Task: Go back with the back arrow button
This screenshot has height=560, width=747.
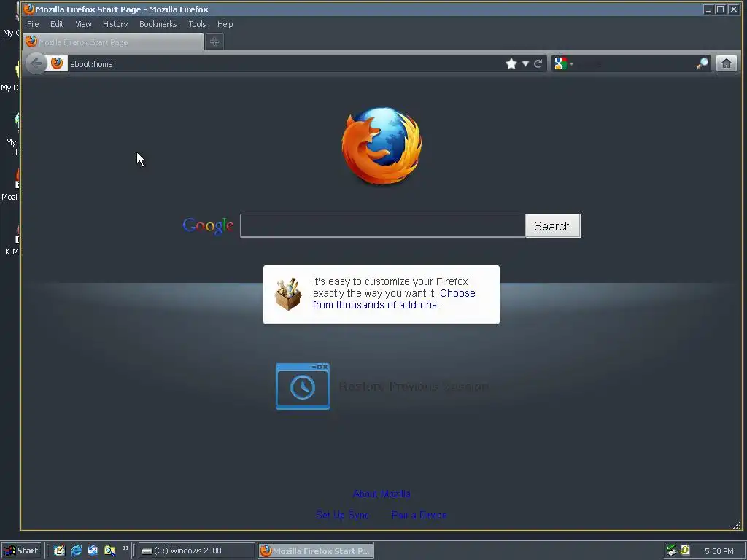Action: point(36,64)
